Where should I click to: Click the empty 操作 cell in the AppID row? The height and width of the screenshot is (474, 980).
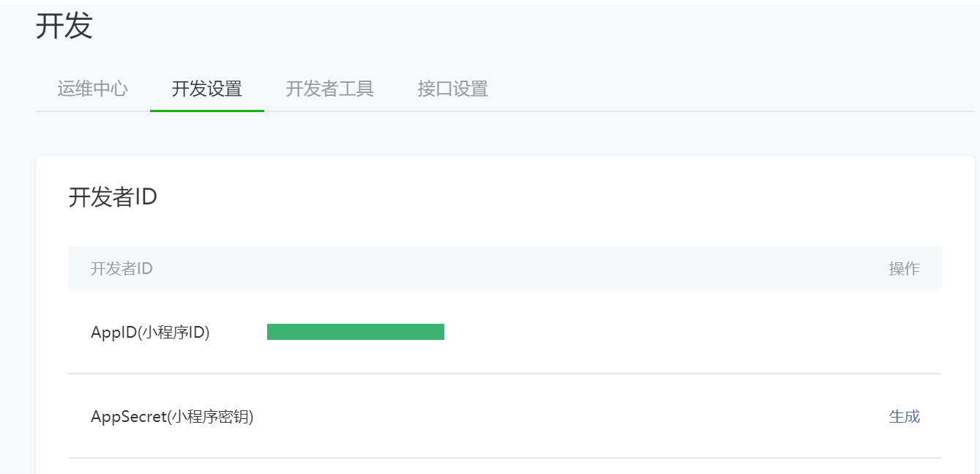(904, 332)
